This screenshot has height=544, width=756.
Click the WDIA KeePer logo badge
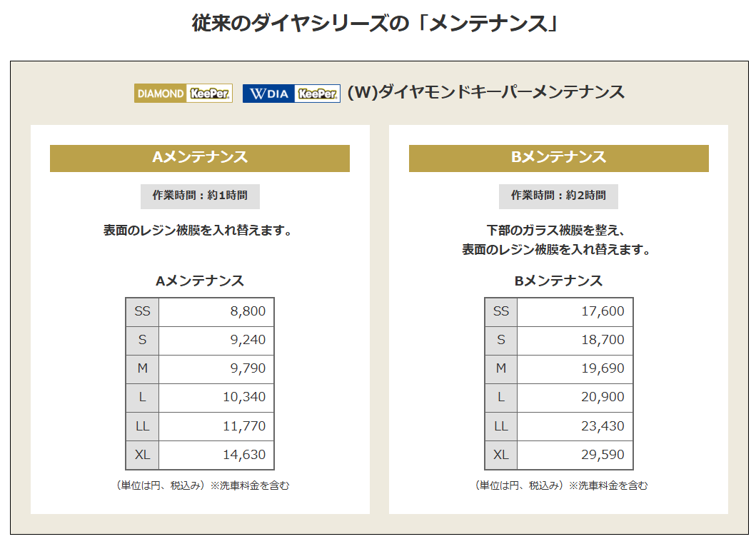click(291, 93)
